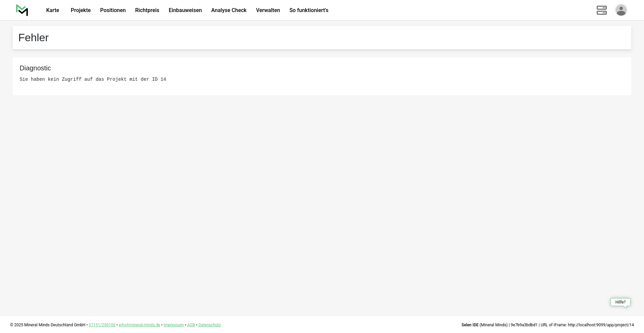
Task: Click the Diagnostic section title
Action: (35, 68)
